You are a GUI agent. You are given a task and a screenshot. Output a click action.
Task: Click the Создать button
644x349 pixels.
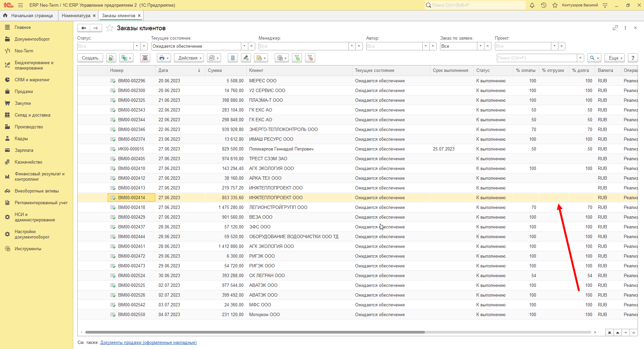[90, 58]
